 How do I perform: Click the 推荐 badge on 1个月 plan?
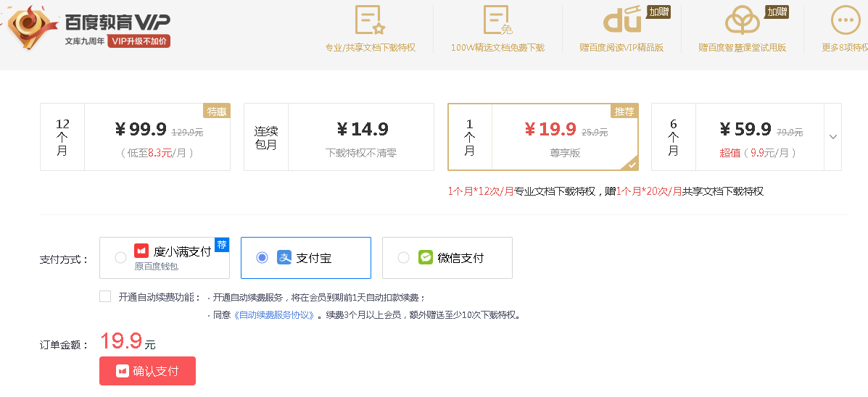624,111
